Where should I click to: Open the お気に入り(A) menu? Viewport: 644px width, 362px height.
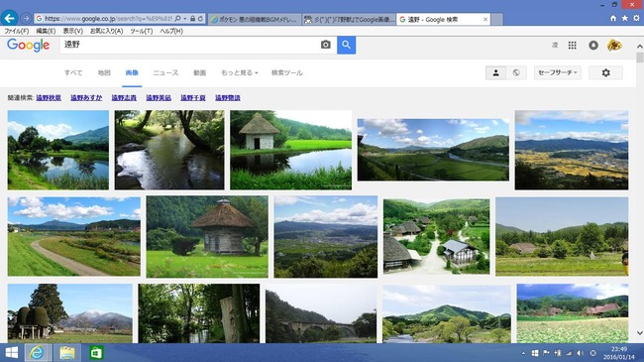(106, 31)
